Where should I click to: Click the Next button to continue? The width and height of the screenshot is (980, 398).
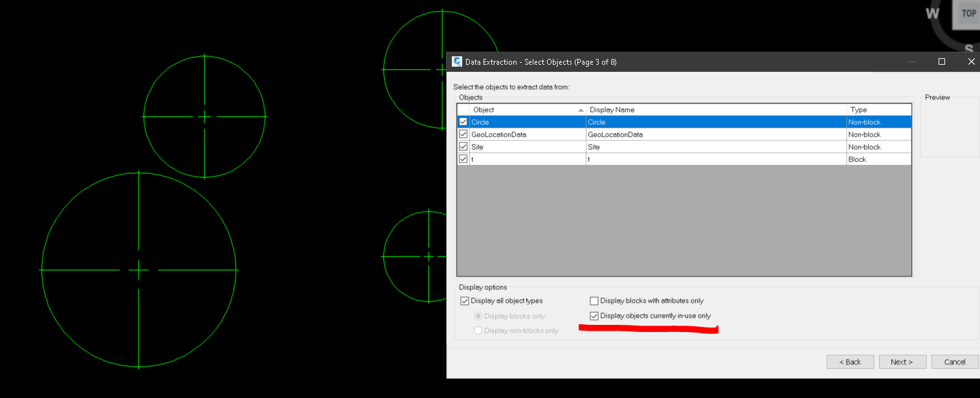[x=902, y=361]
